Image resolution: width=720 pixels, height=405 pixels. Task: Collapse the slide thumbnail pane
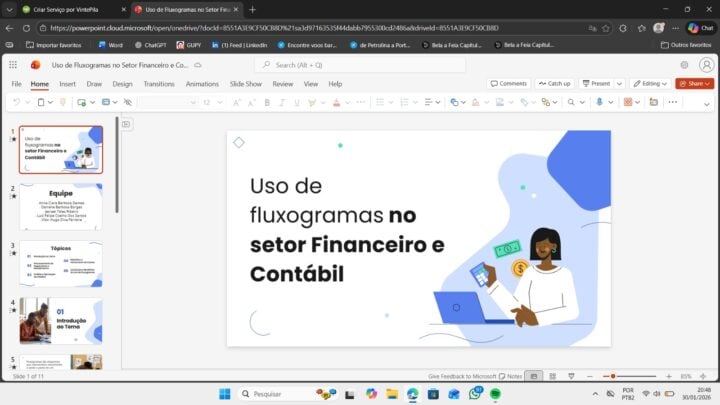pyautogui.click(x=127, y=124)
